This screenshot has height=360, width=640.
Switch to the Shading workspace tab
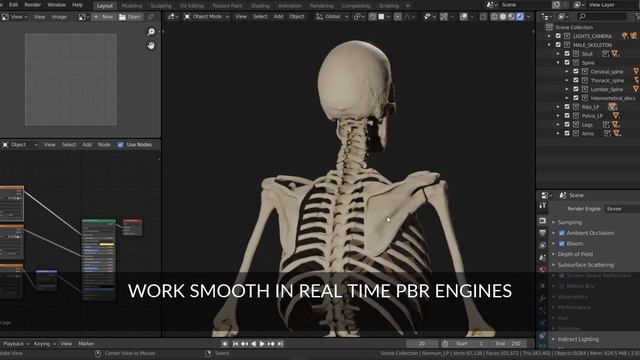pos(260,6)
